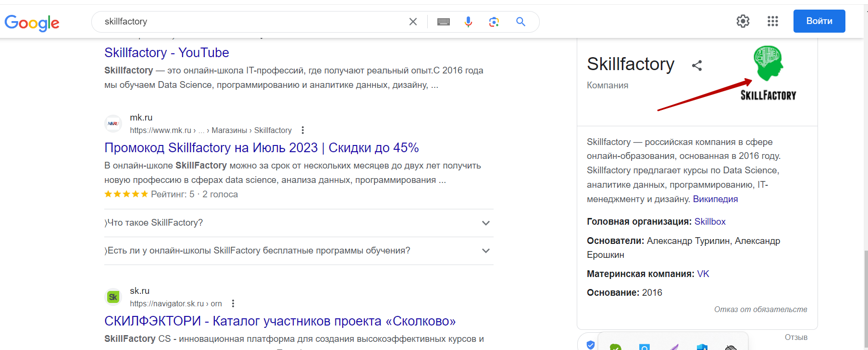Open more options for mk.ru result

tap(302, 130)
